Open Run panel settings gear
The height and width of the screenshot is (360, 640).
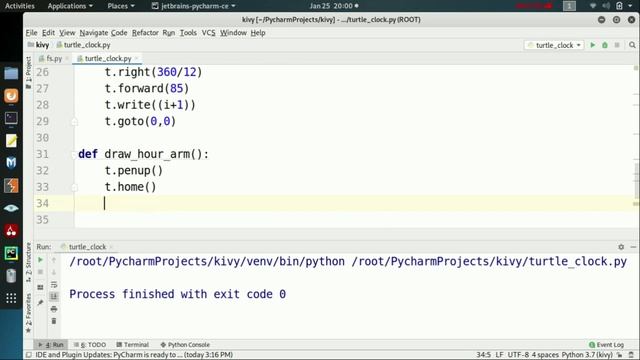click(621, 247)
